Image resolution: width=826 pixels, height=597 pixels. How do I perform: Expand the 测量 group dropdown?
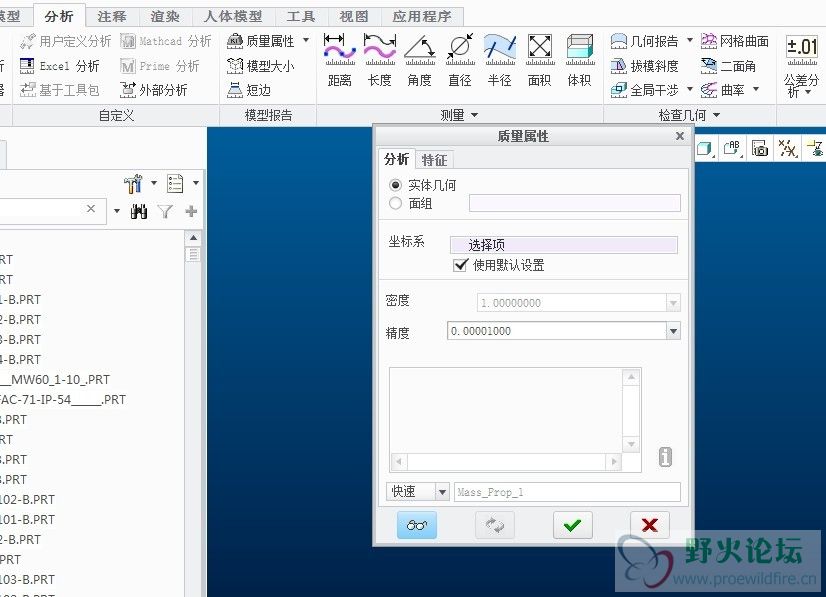pos(459,115)
